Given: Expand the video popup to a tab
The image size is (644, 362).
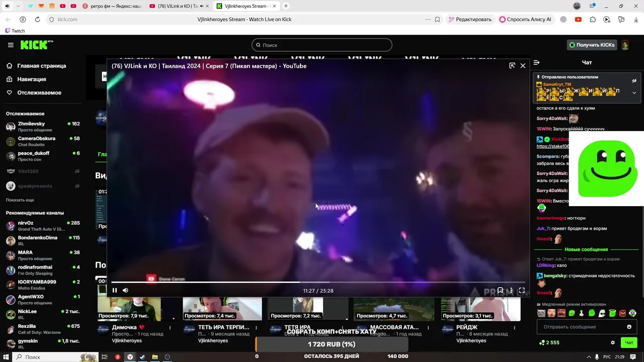Looking at the screenshot, I should click(x=512, y=66).
